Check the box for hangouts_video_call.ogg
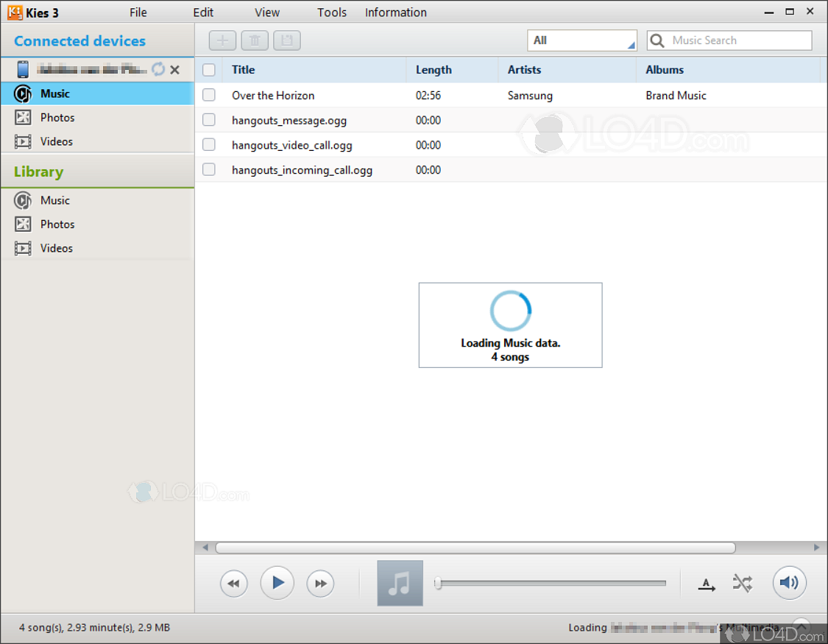The height and width of the screenshot is (644, 828). tap(209, 145)
